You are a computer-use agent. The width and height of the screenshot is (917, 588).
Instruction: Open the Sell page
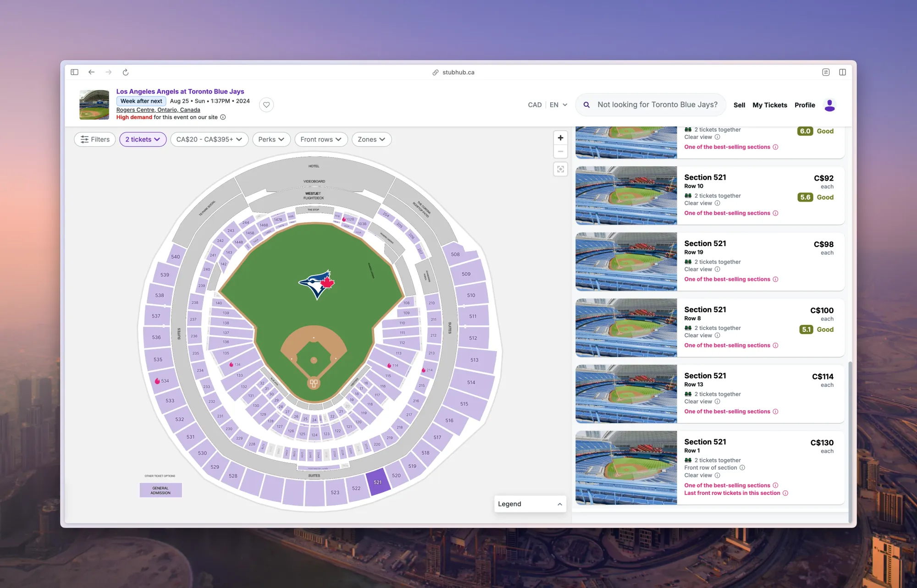click(x=739, y=105)
